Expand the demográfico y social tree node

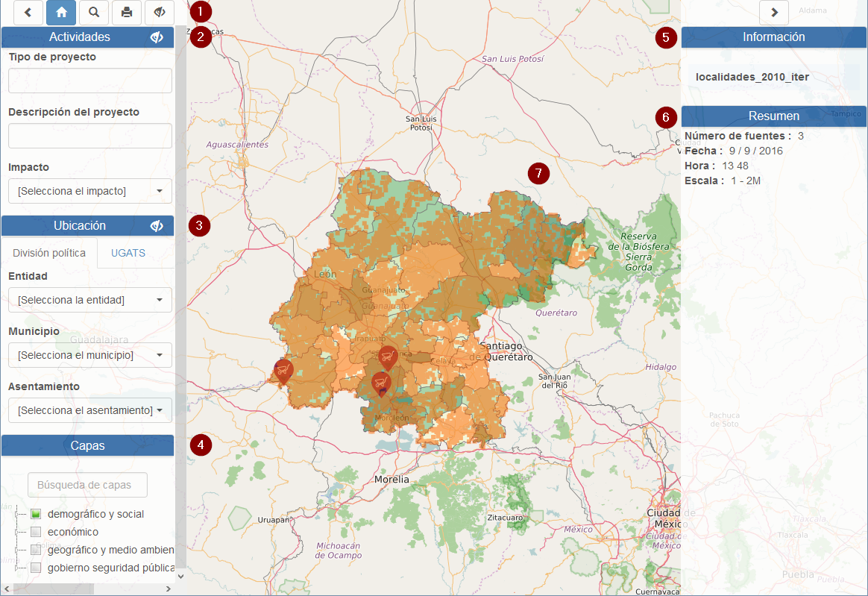(16, 514)
